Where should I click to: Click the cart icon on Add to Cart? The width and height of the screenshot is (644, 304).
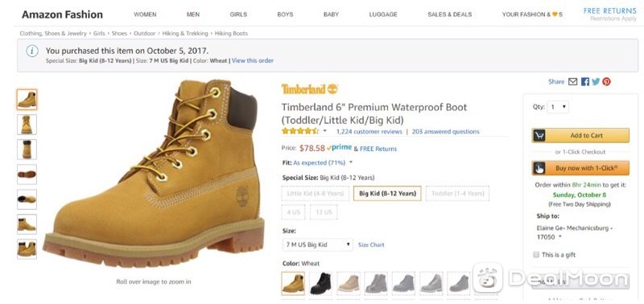(x=539, y=135)
